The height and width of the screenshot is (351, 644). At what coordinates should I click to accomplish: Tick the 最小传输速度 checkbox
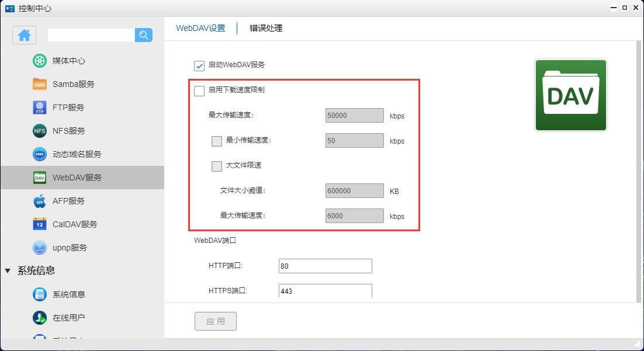pyautogui.click(x=217, y=141)
